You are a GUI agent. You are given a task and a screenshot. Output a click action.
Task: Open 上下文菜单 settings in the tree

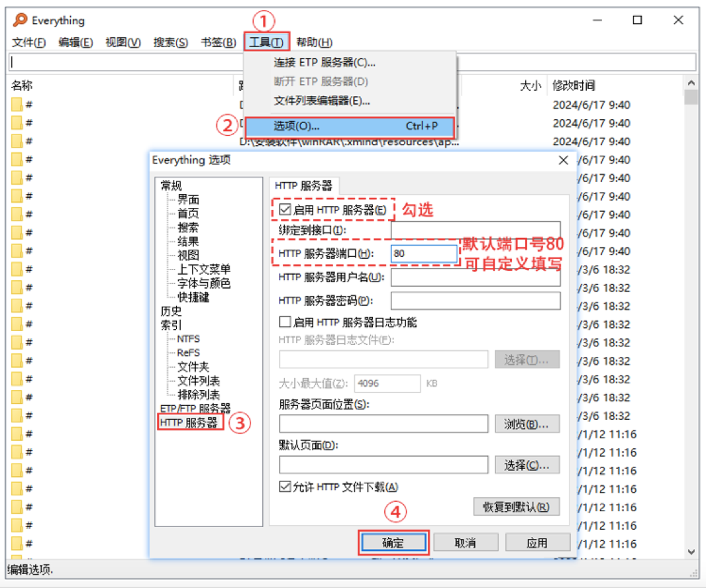pos(204,269)
